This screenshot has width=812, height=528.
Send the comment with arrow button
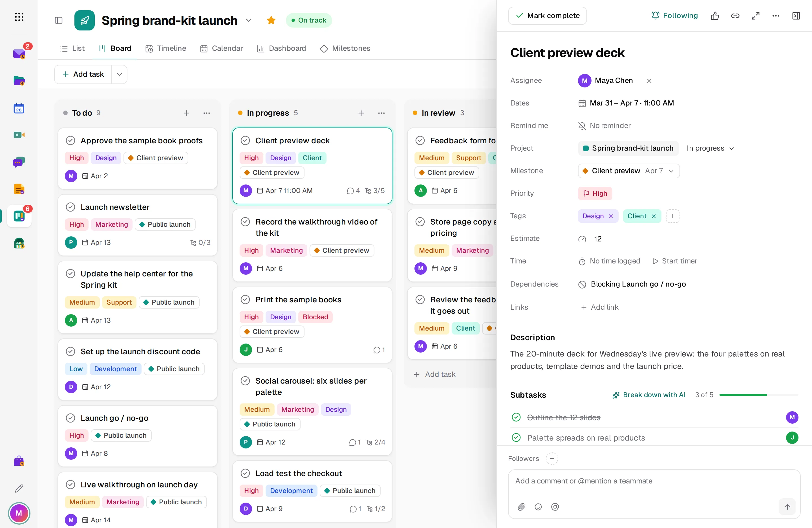point(787,507)
